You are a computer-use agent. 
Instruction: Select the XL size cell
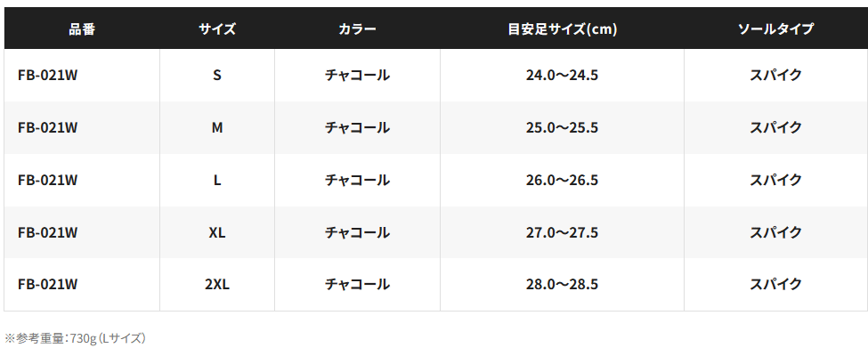tap(217, 232)
